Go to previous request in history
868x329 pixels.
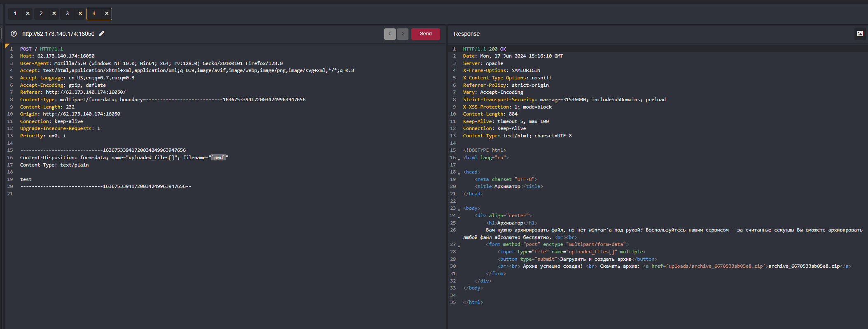[390, 34]
